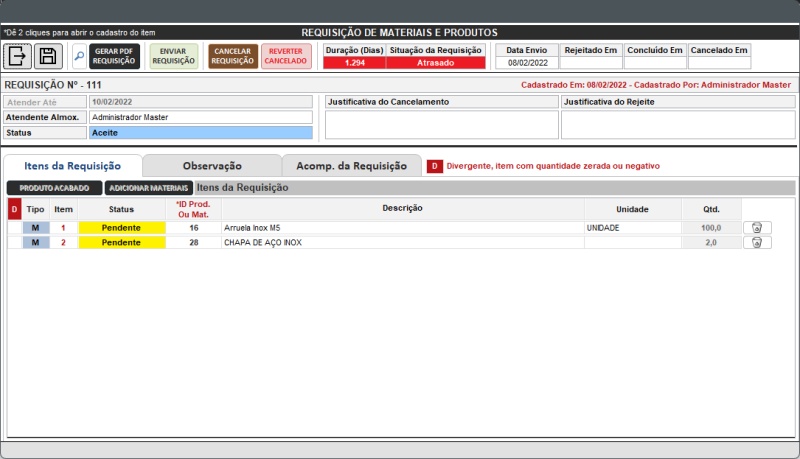Image resolution: width=800 pixels, height=459 pixels.
Task: Switch to the Observação tab
Action: pyautogui.click(x=211, y=166)
